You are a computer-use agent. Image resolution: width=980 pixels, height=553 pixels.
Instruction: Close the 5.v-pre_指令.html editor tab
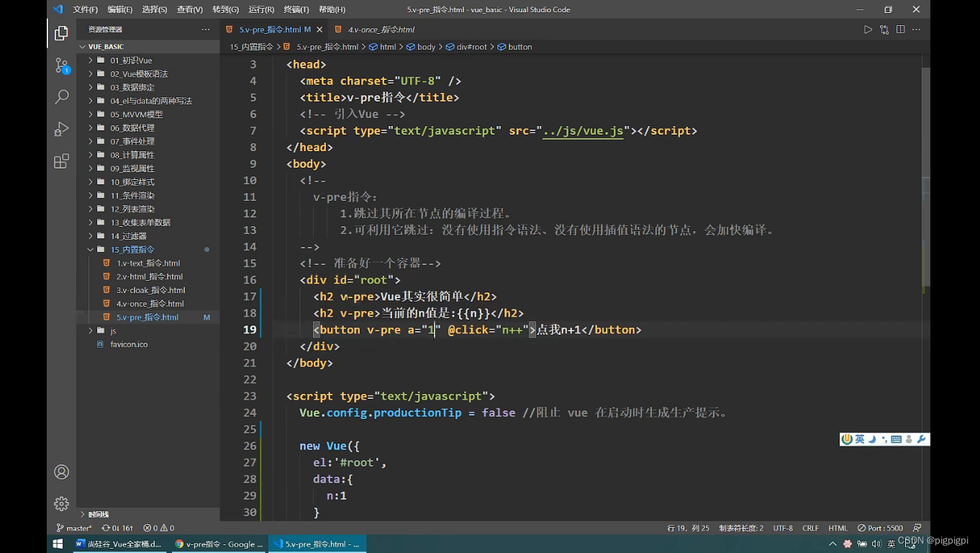[x=318, y=30]
